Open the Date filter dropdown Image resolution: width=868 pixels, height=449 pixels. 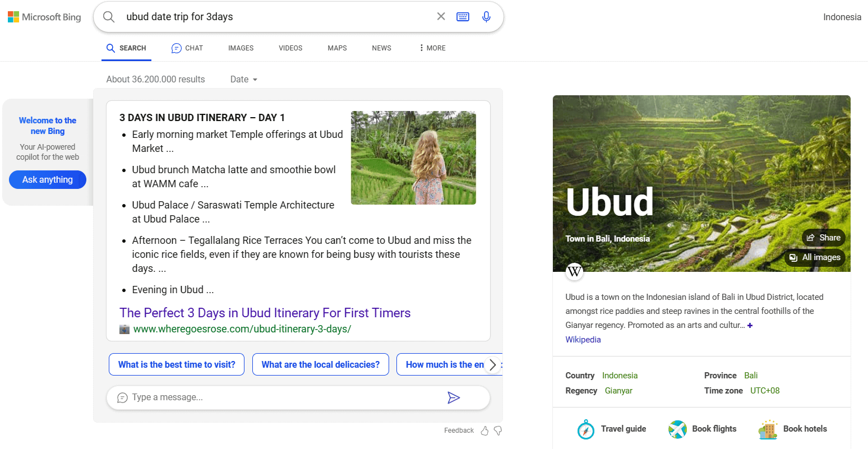pos(244,80)
